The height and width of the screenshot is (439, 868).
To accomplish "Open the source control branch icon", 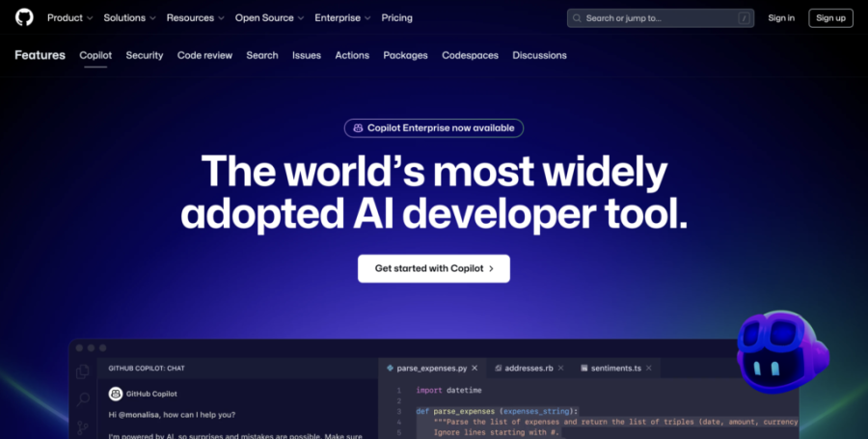I will pyautogui.click(x=83, y=427).
